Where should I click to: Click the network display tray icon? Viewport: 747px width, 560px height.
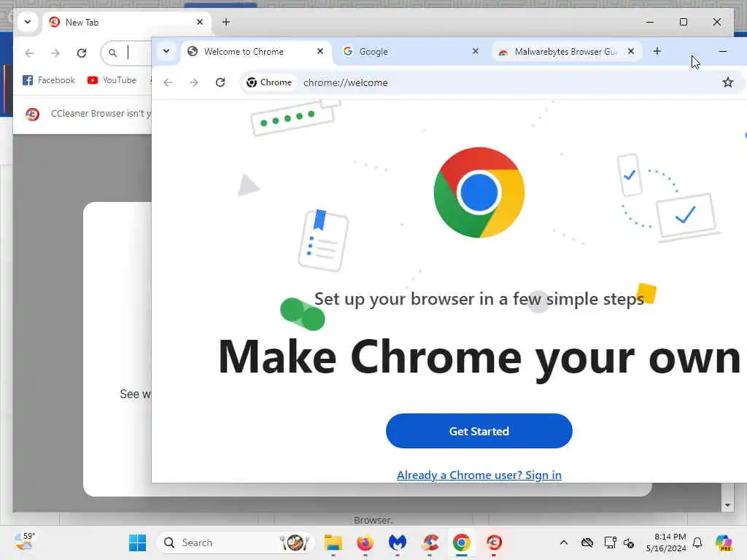610,542
